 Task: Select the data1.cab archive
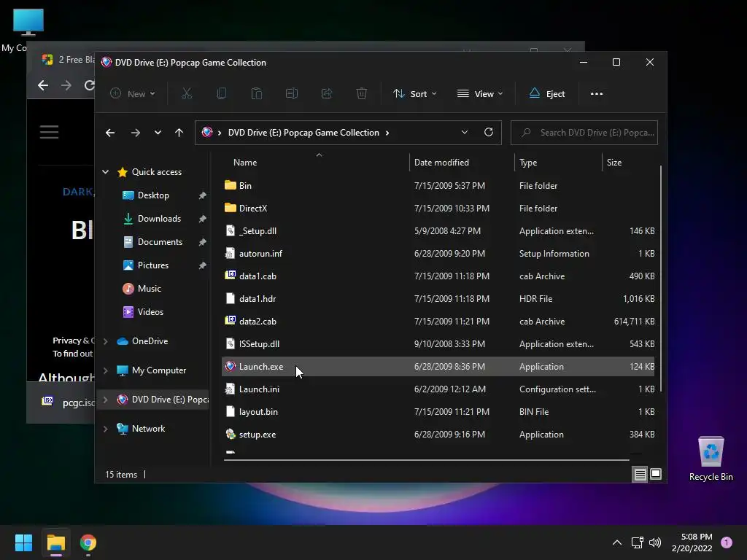(438, 276)
